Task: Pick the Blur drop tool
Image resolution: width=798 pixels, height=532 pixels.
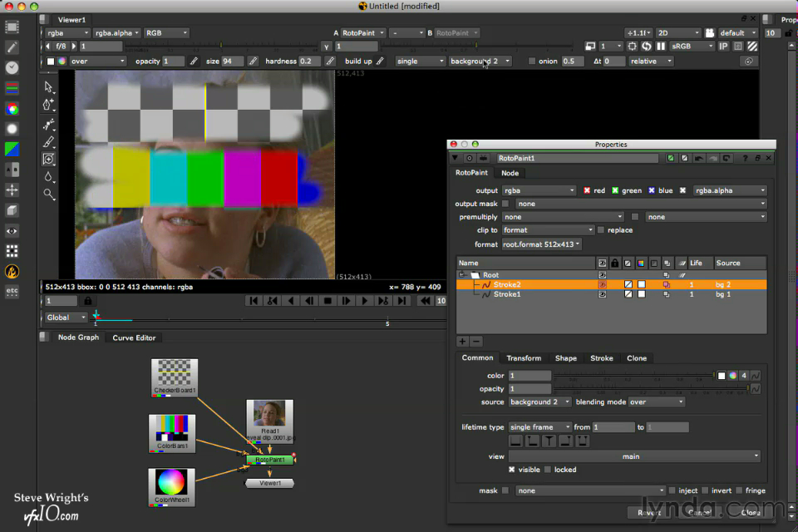Action: pyautogui.click(x=49, y=176)
